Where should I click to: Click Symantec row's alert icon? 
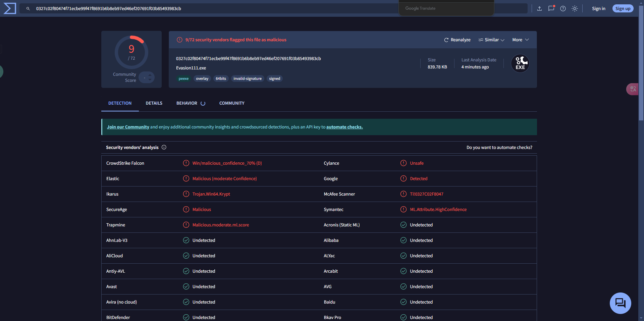pyautogui.click(x=404, y=209)
